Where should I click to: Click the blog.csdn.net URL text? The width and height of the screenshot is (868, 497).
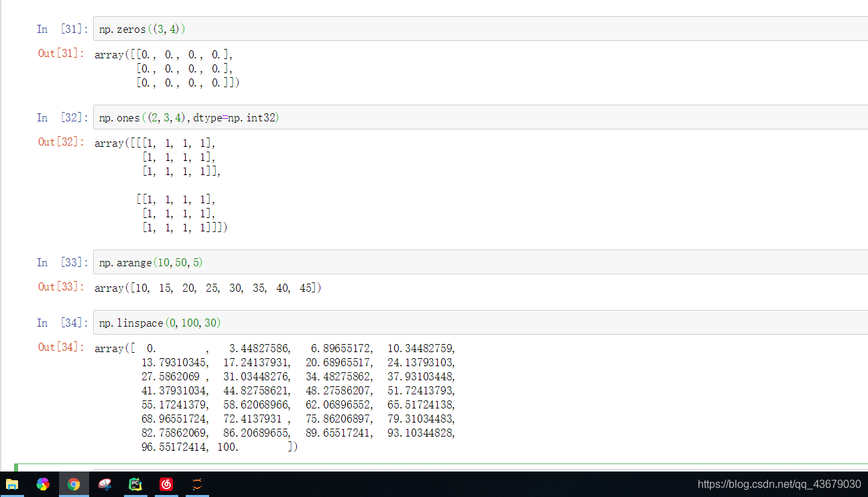(x=779, y=484)
